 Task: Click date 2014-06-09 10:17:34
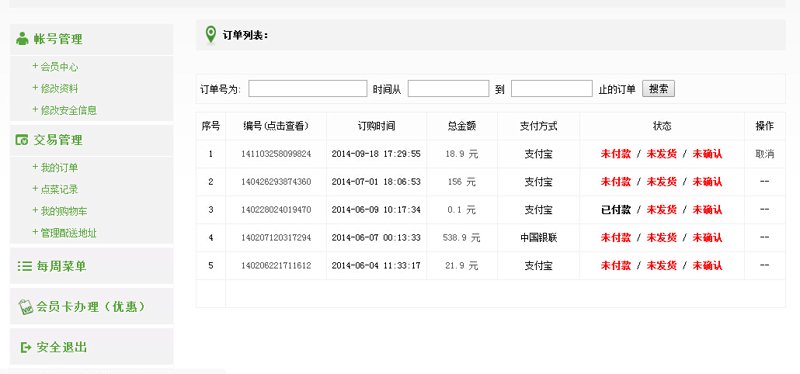(376, 210)
